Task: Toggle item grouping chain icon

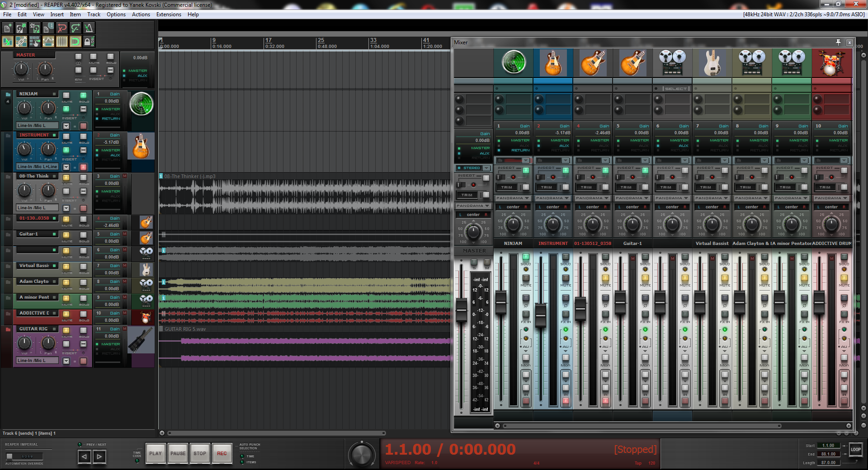Action: tap(21, 42)
